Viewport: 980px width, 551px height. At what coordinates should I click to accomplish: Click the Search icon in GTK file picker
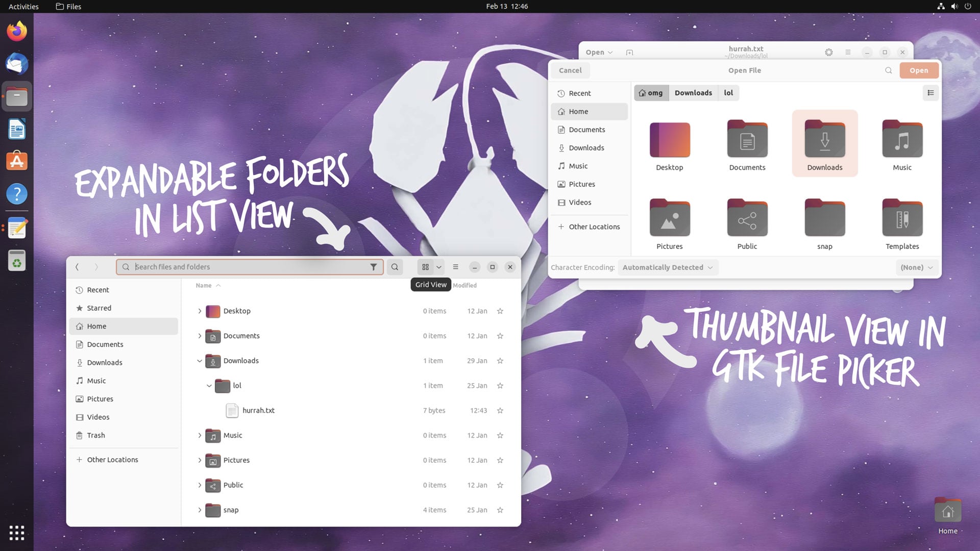889,70
